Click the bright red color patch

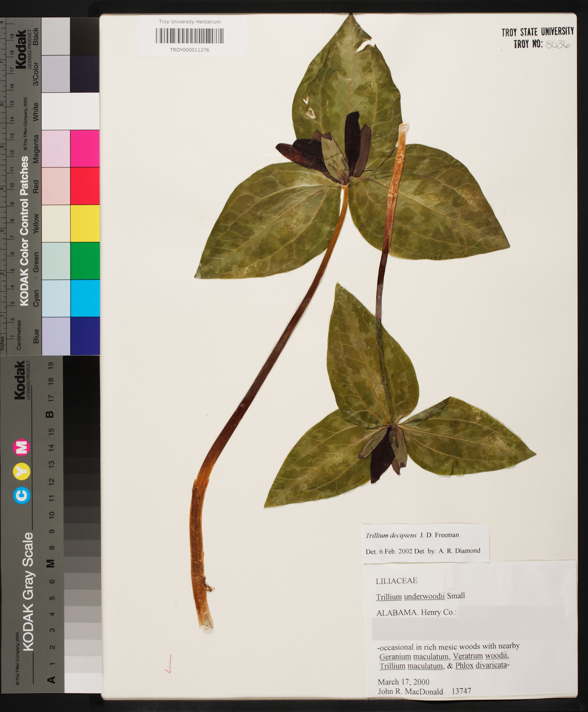point(85,186)
